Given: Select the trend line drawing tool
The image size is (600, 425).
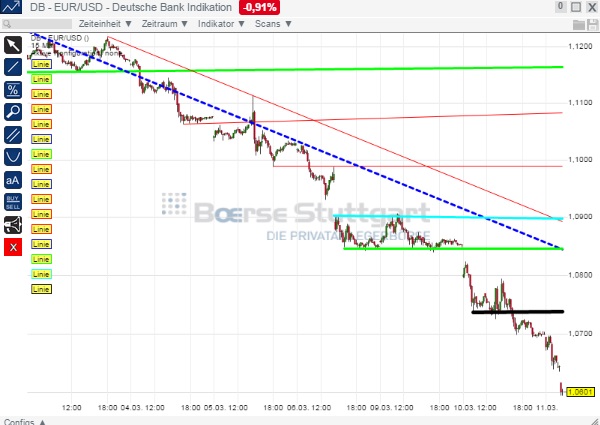Looking at the screenshot, I should pyautogui.click(x=13, y=67).
